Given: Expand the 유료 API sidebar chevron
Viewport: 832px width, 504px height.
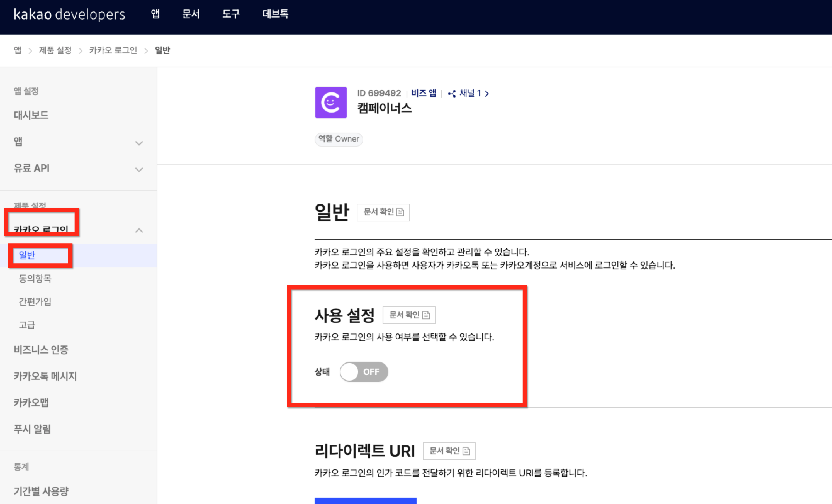Looking at the screenshot, I should (x=139, y=170).
